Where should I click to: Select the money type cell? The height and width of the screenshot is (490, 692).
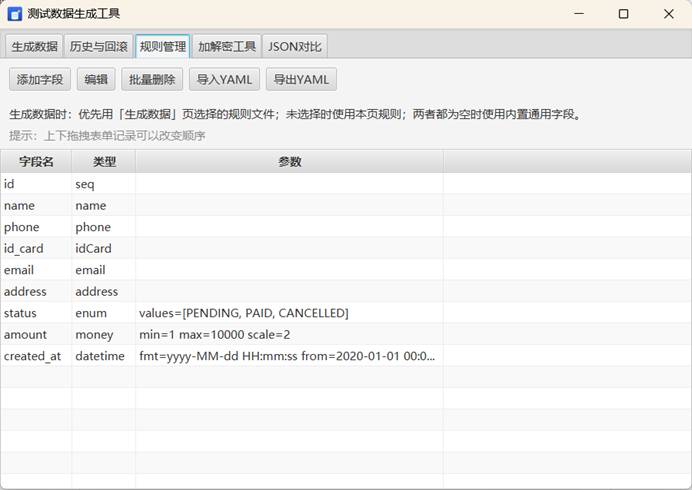[104, 335]
